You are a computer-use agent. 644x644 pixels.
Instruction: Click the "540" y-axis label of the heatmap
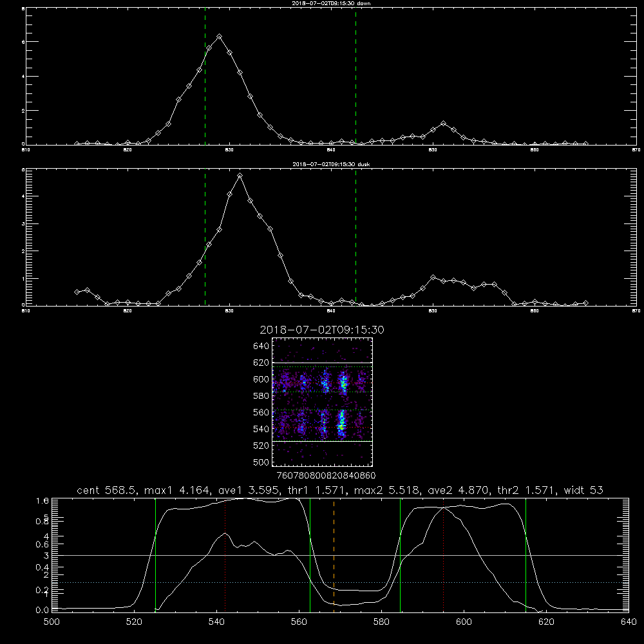click(261, 429)
